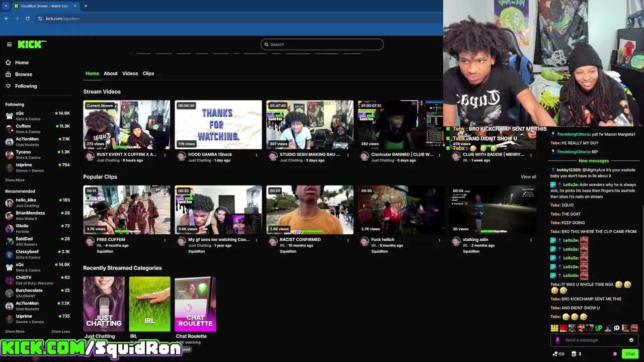644x362 pixels.
Task: Open Browse in sidebar
Action: [x=23, y=74]
